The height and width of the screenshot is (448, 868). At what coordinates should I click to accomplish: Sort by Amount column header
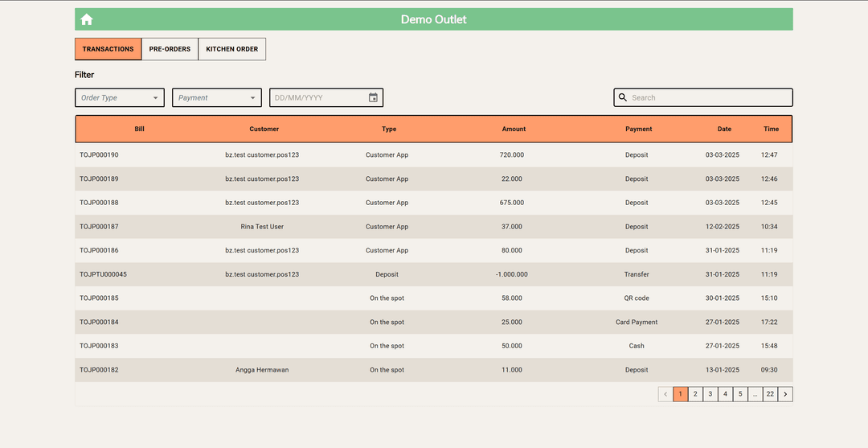pos(514,129)
